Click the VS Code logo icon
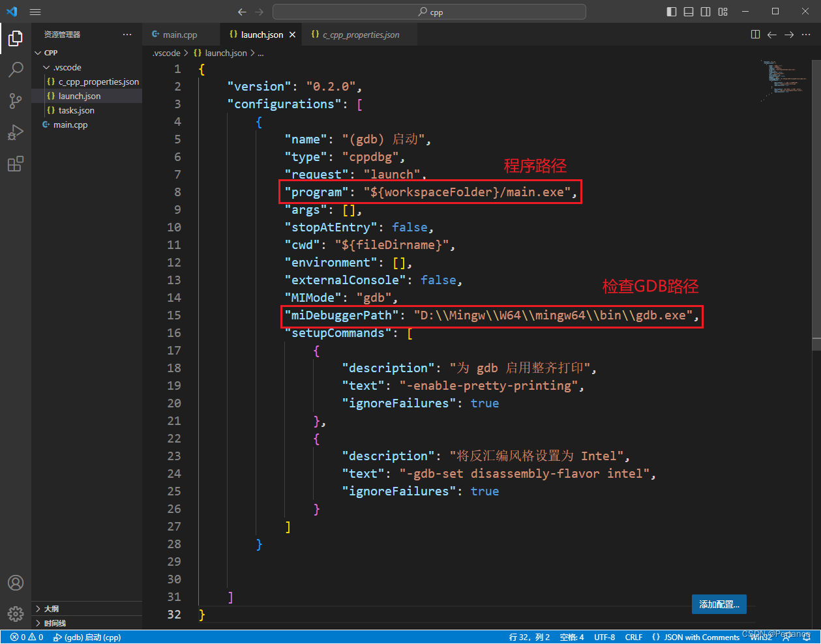The width and height of the screenshot is (821, 644). (x=12, y=12)
